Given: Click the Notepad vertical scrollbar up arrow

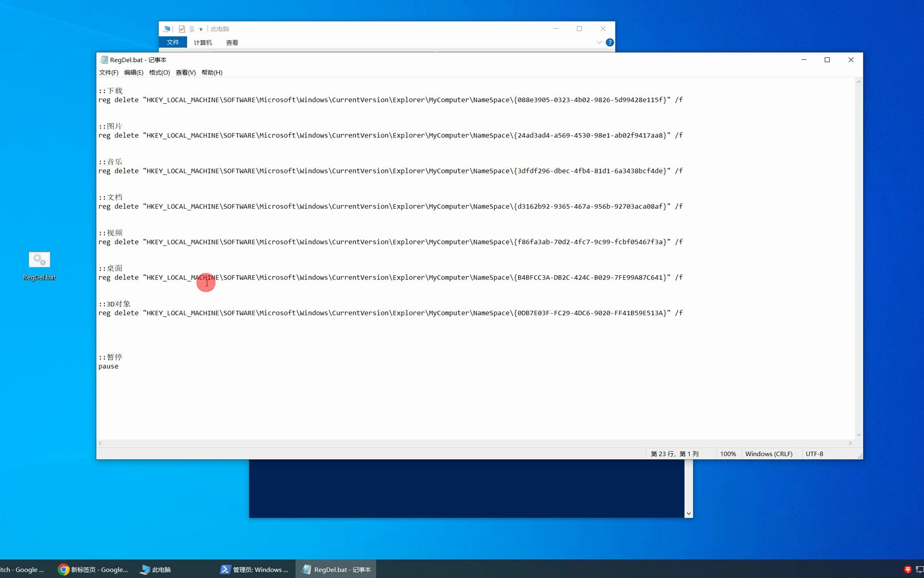Looking at the screenshot, I should [x=858, y=82].
